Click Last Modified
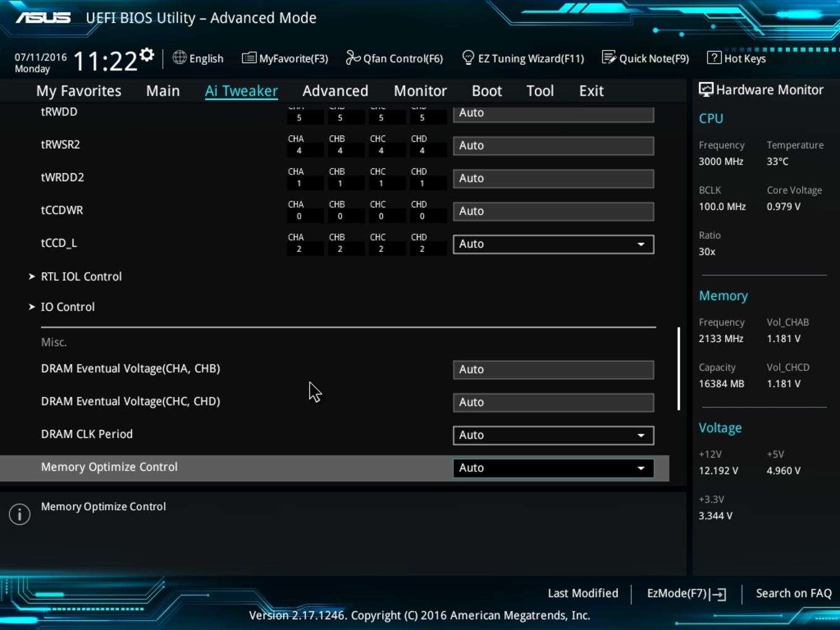 pyautogui.click(x=583, y=593)
